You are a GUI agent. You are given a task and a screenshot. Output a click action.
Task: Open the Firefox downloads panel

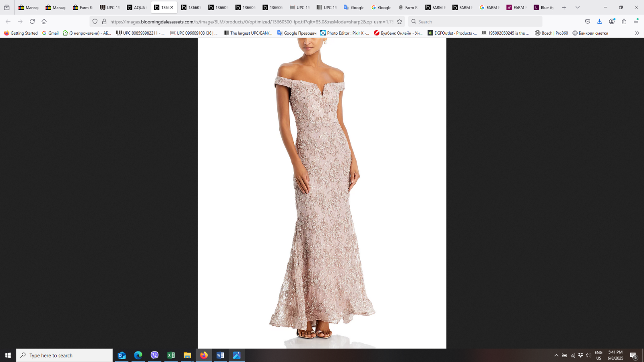[599, 22]
